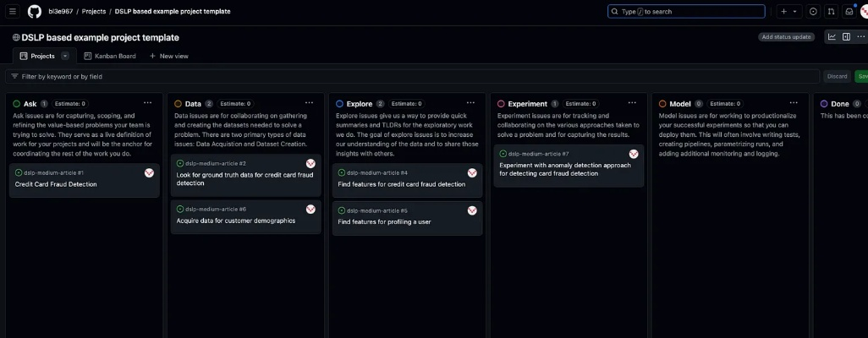This screenshot has height=338, width=868.
Task: Click the Discard button
Action: point(837,76)
